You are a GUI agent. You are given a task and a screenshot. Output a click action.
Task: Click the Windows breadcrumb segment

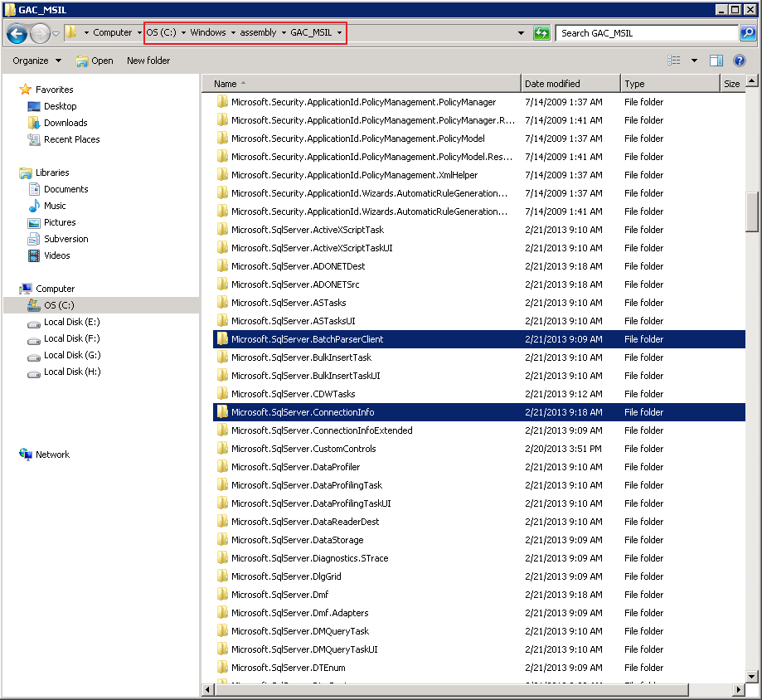pyautogui.click(x=208, y=32)
